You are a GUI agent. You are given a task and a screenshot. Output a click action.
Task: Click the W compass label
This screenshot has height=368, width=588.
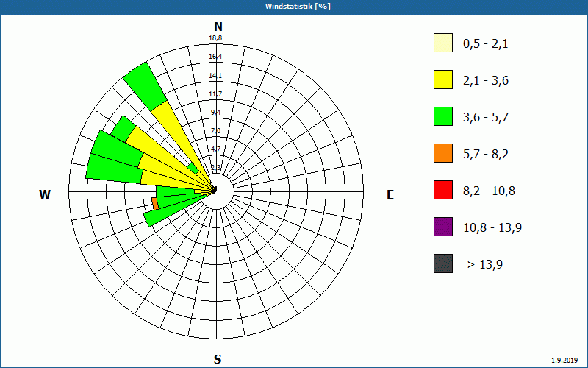point(45,194)
